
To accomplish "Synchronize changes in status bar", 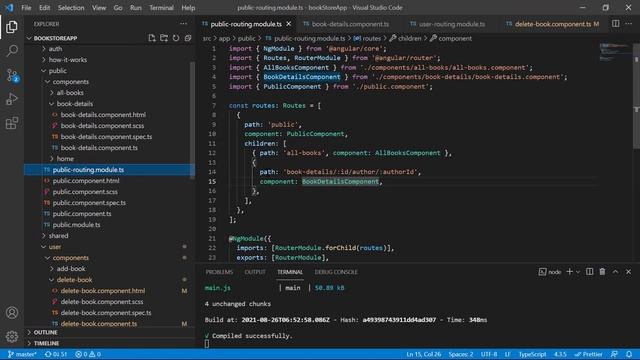I will 56,354.
